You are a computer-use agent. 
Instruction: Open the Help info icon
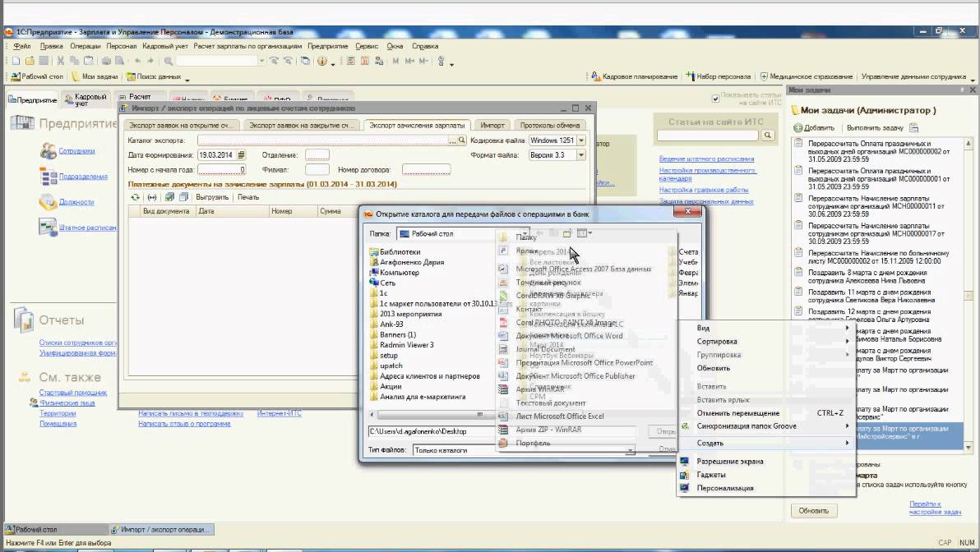tap(322, 61)
